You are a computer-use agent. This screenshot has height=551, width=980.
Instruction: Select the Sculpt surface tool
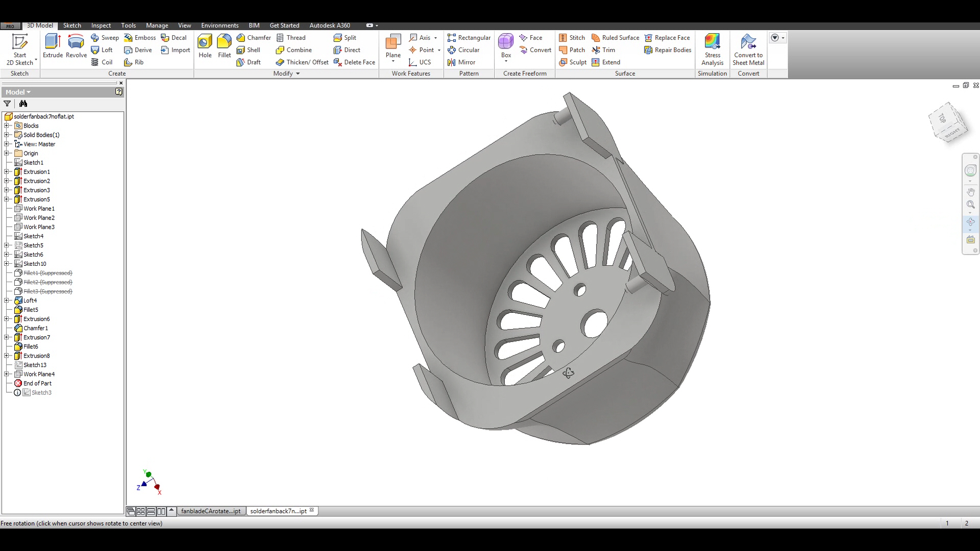click(x=573, y=62)
